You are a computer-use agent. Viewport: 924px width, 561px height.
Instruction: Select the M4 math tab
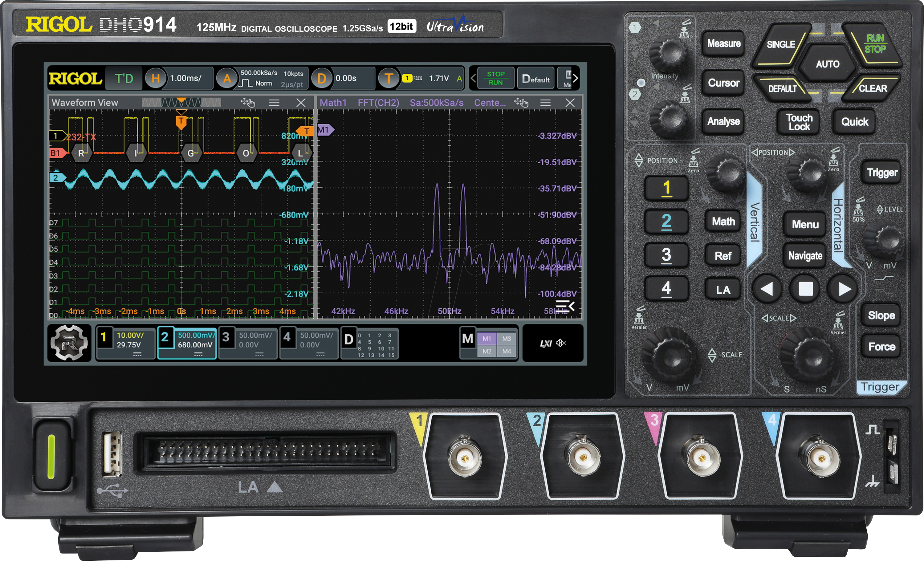(507, 352)
